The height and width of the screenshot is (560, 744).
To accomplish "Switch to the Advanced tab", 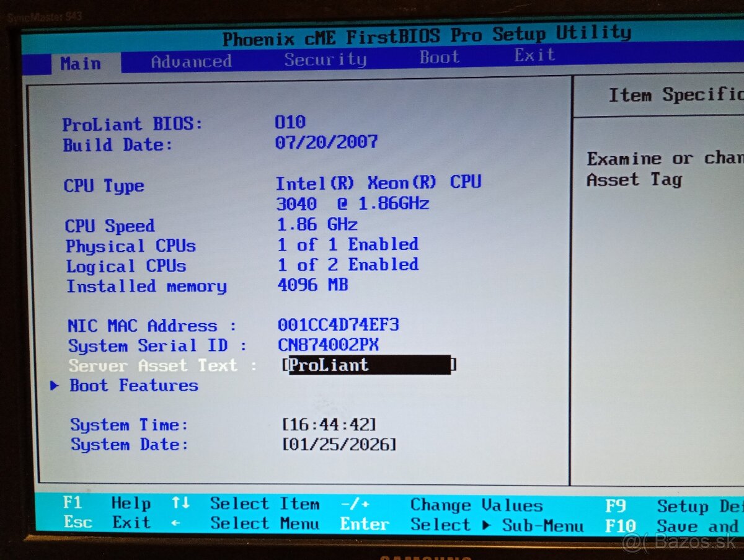I will click(190, 60).
